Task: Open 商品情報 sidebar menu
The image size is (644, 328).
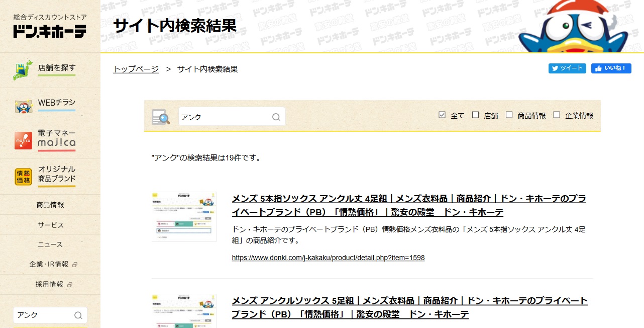Action: [x=50, y=205]
